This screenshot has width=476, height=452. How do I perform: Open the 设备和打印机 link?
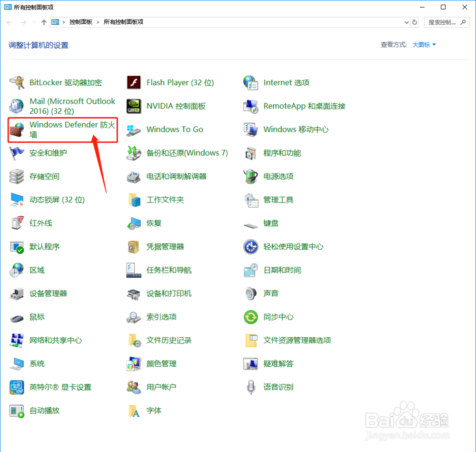pyautogui.click(x=169, y=294)
